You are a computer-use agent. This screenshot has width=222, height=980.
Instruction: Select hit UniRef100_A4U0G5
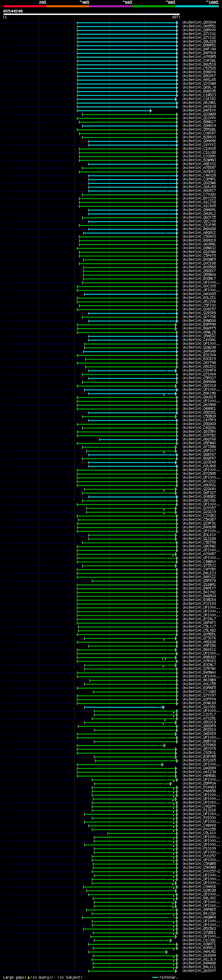(x=199, y=294)
